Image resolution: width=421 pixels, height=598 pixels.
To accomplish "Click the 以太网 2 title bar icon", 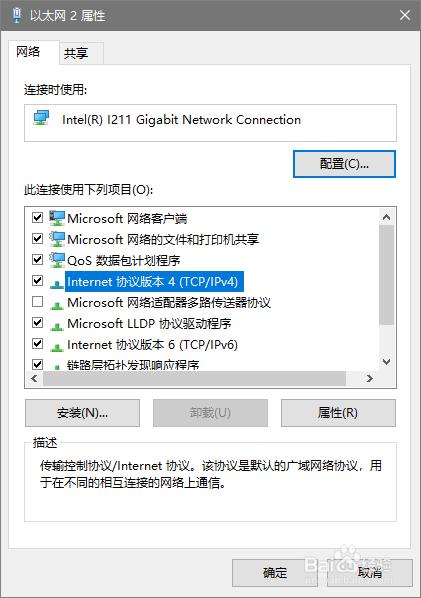I will point(16,15).
